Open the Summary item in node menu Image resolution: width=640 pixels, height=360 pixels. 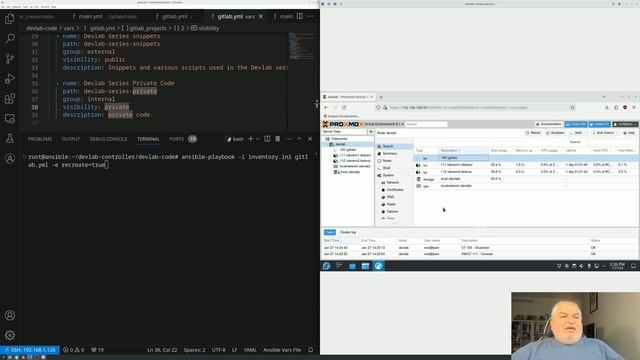tap(390, 153)
